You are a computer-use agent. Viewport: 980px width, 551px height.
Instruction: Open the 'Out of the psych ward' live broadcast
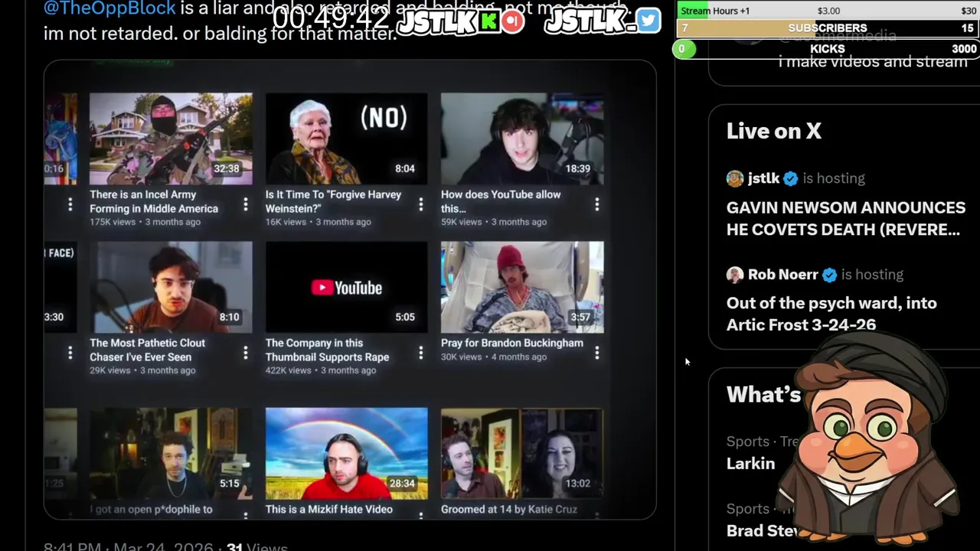tap(831, 314)
